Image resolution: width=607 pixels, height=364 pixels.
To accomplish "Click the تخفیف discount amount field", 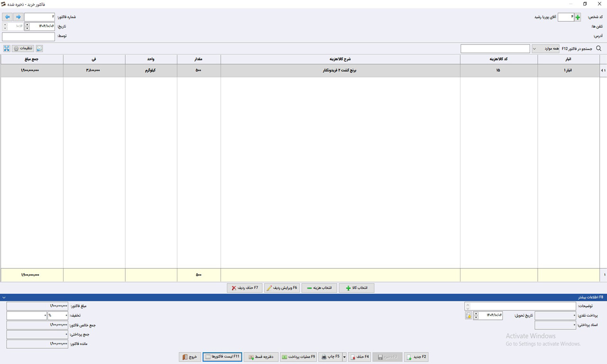I will 27,316.
